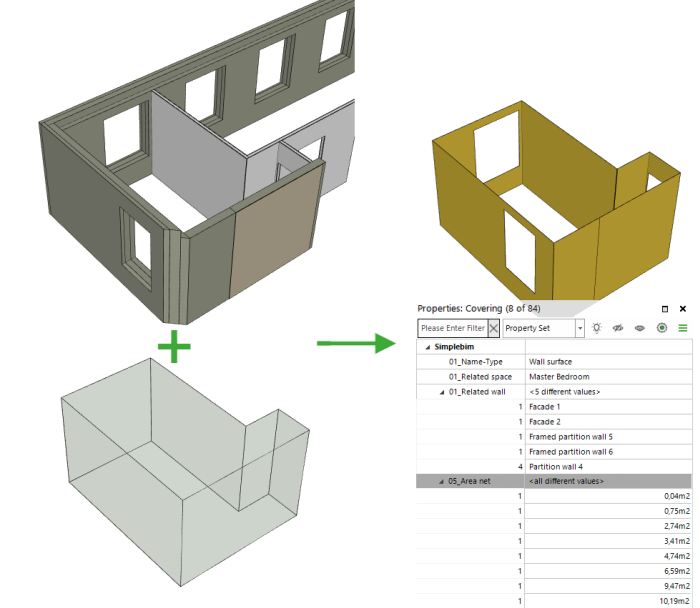Select the 01_Name-Type property label

point(475,362)
